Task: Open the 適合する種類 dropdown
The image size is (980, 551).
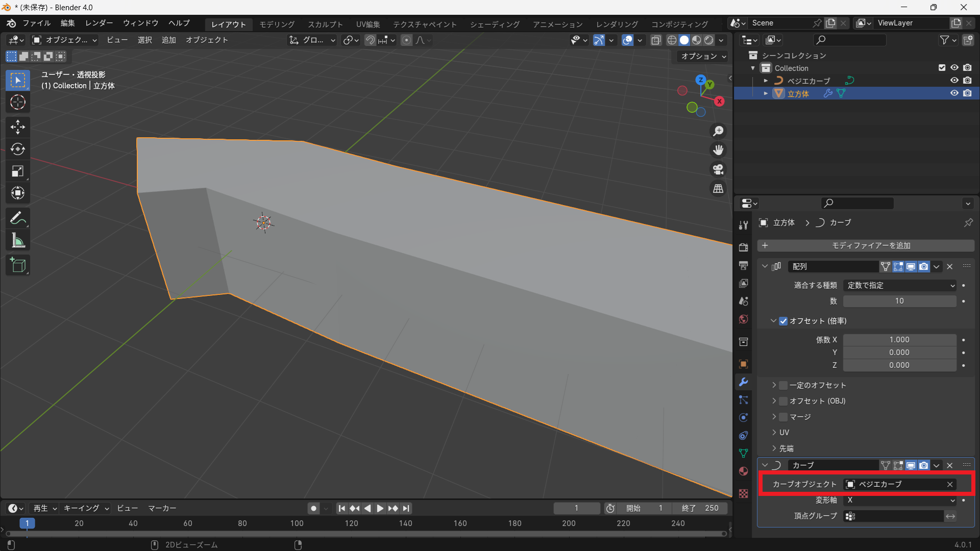Action: tap(900, 286)
